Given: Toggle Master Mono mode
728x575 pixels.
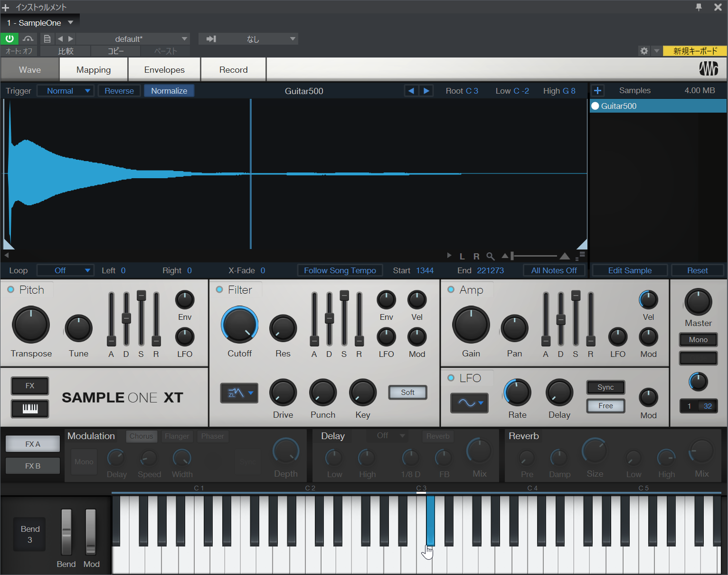Looking at the screenshot, I should 698,340.
